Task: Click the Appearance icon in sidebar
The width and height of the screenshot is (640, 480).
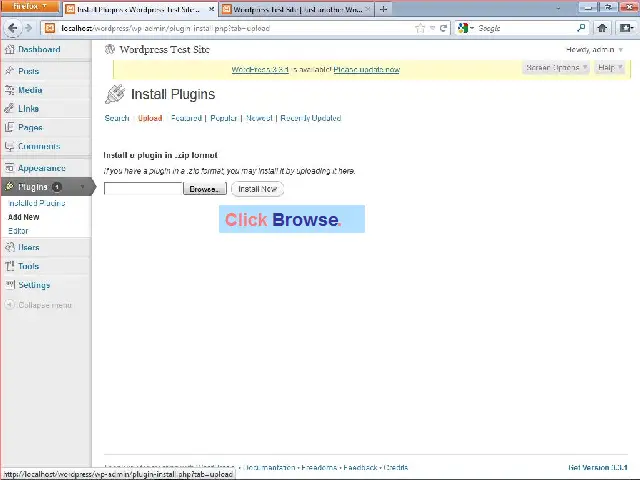Action: pyautogui.click(x=9, y=168)
